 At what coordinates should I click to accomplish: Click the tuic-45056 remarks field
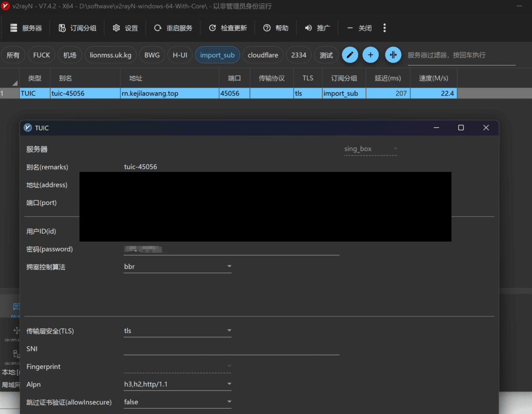tap(231, 167)
